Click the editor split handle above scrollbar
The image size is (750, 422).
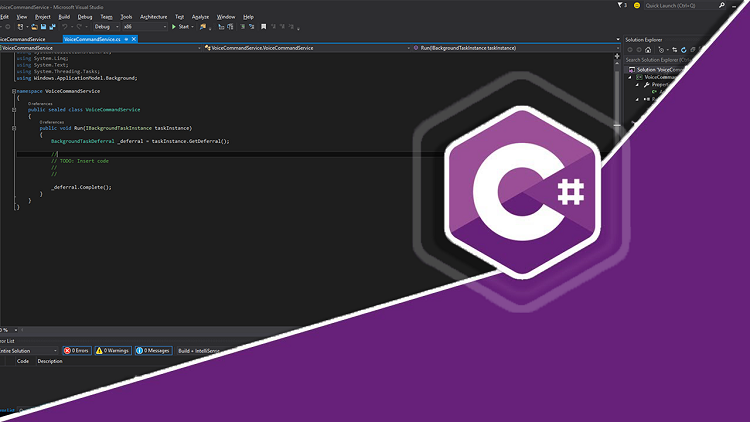pyautogui.click(x=617, y=56)
